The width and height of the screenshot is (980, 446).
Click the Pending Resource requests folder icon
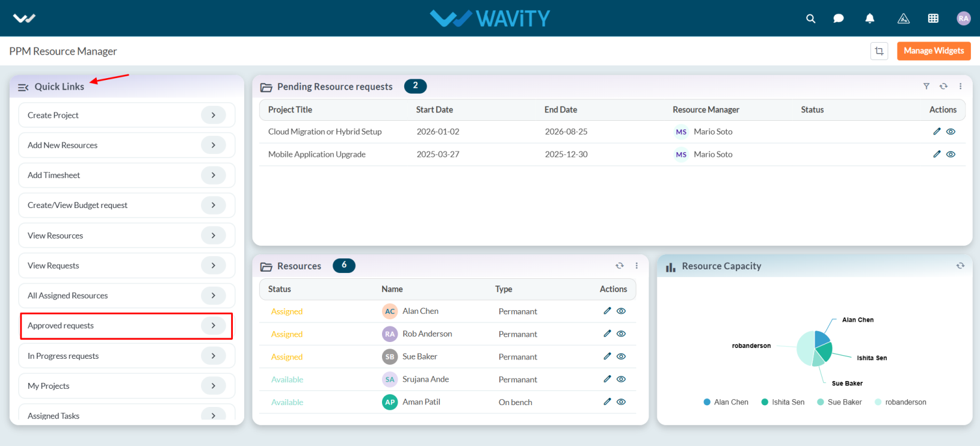point(266,87)
